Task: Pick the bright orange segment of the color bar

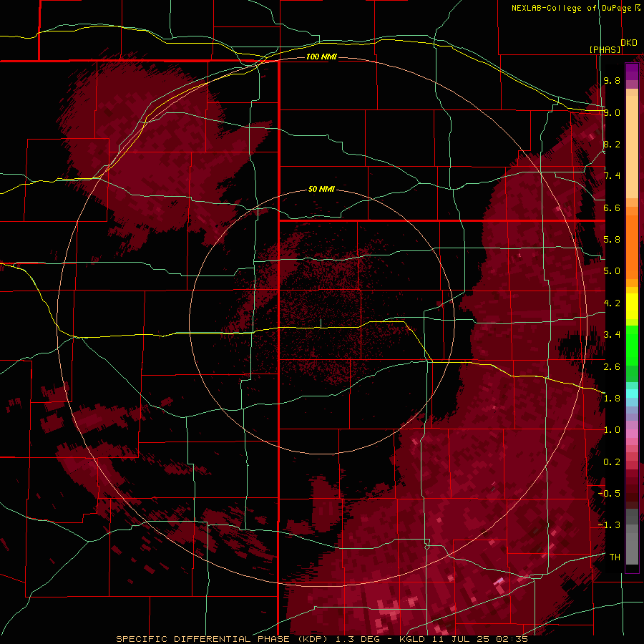Action: [632, 248]
